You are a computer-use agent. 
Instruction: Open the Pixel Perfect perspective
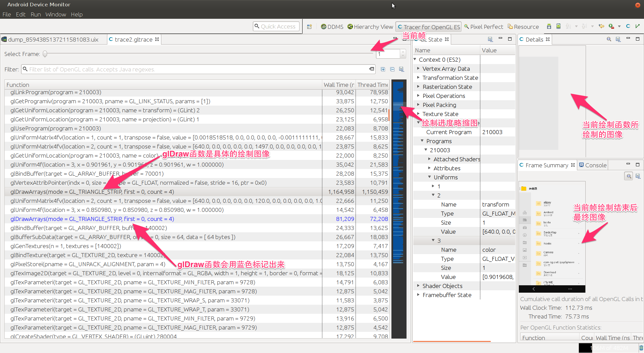[483, 27]
